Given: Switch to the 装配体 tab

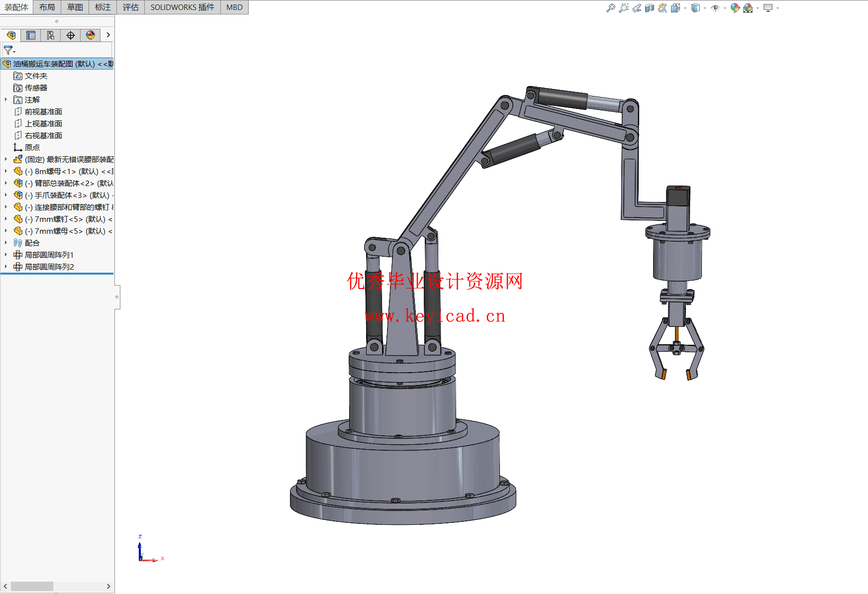Looking at the screenshot, I should coord(16,7).
